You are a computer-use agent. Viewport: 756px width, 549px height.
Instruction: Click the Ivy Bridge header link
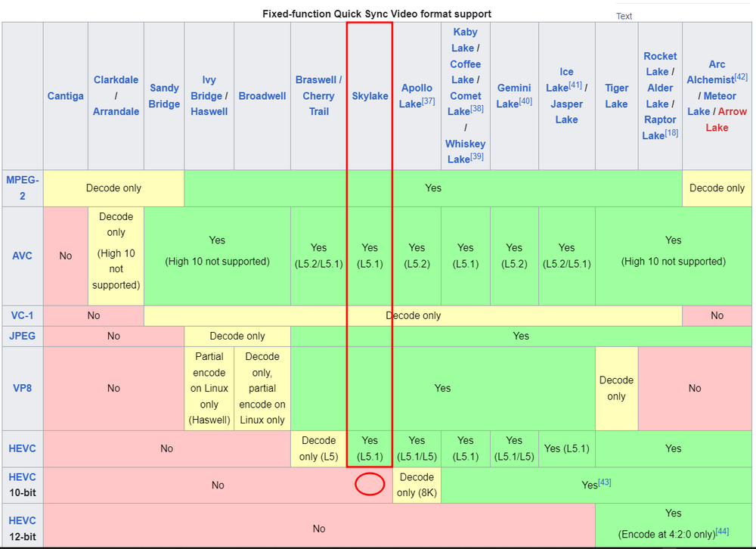pyautogui.click(x=206, y=88)
